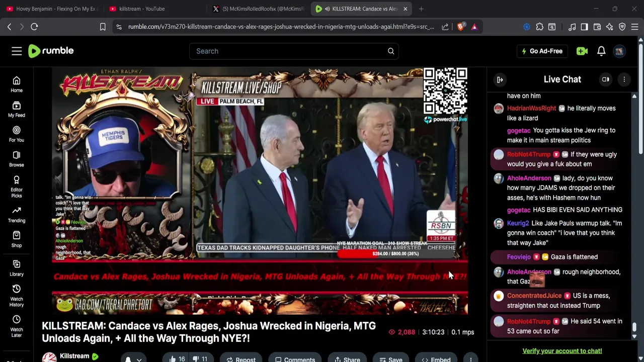This screenshot has height=362, width=644.
Task: Toggle the browser sidebar panel
Action: (584, 27)
